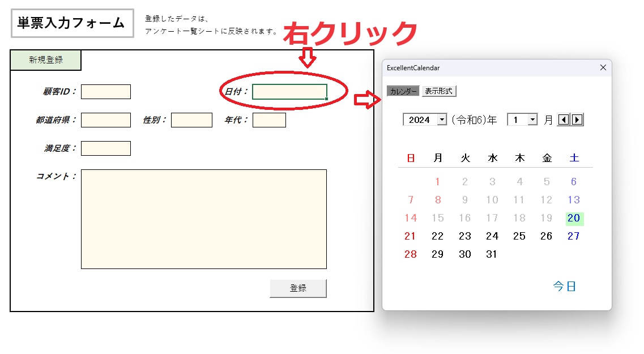Select day 25 in the calendar

tap(519, 236)
